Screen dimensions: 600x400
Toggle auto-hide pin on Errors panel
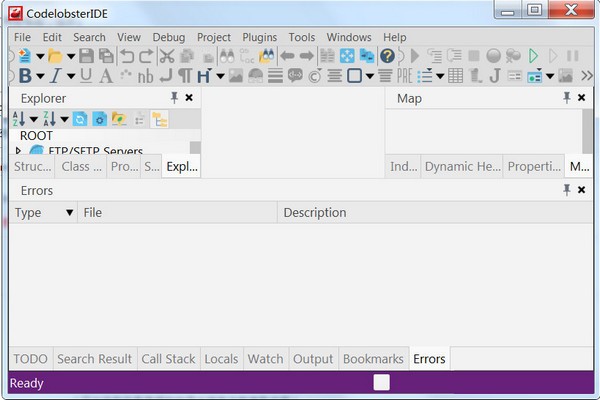coord(566,190)
